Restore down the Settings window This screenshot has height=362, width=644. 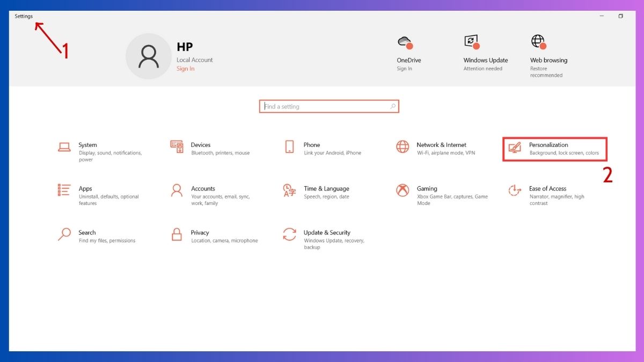coord(621,16)
